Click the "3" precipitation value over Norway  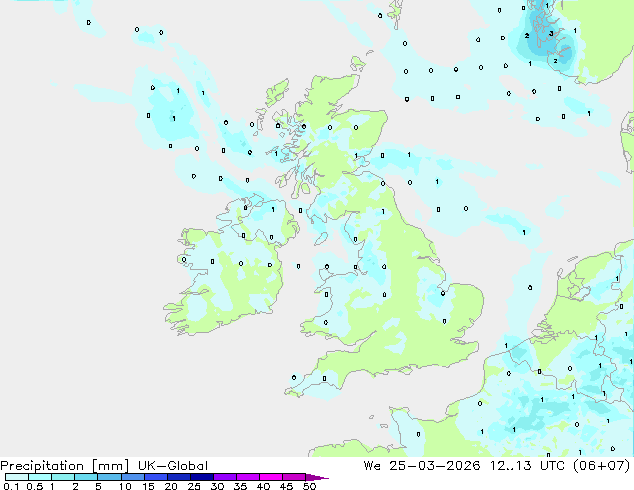[x=551, y=34]
